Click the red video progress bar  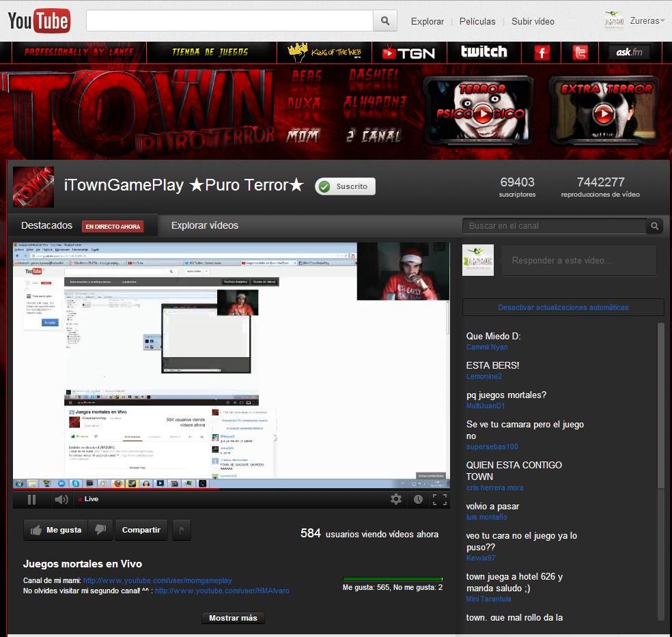pyautogui.click(x=116, y=488)
